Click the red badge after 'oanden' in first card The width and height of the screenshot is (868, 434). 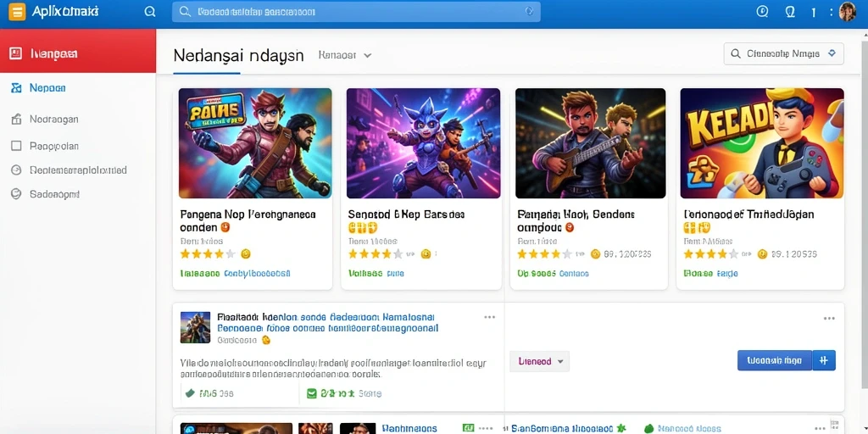(225, 227)
